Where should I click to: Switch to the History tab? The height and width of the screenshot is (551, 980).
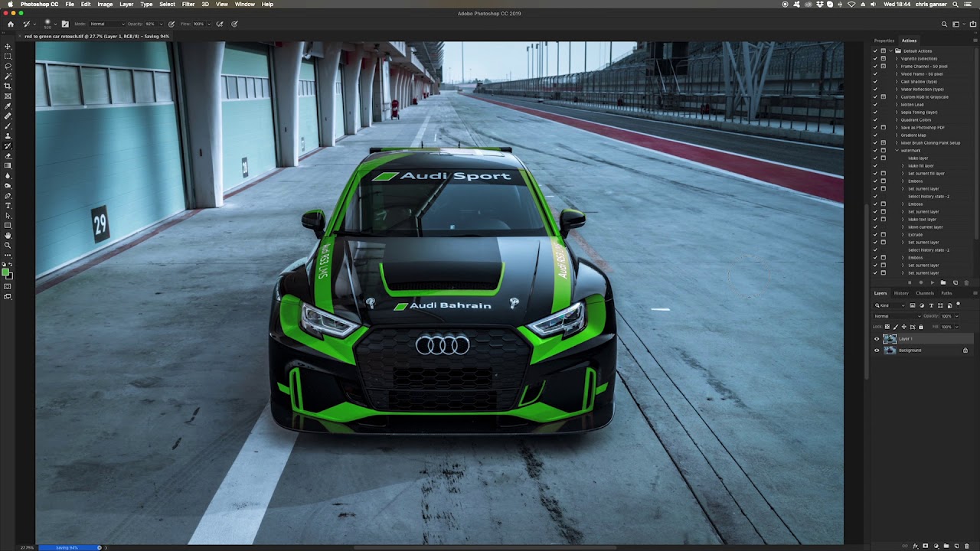901,293
